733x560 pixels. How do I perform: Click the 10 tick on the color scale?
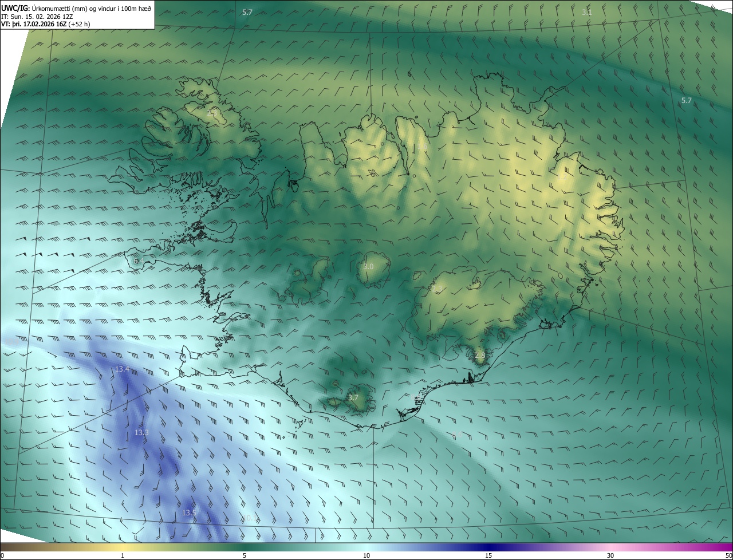[366, 555]
